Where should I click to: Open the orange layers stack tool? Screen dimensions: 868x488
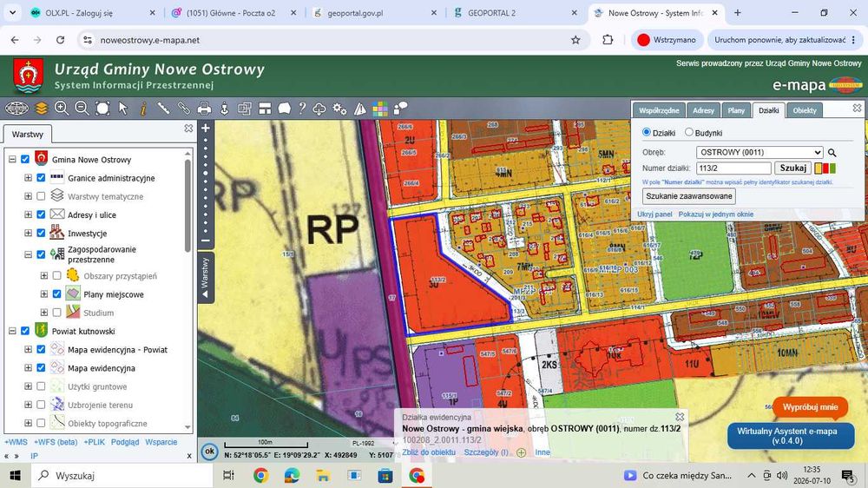tap(42, 108)
